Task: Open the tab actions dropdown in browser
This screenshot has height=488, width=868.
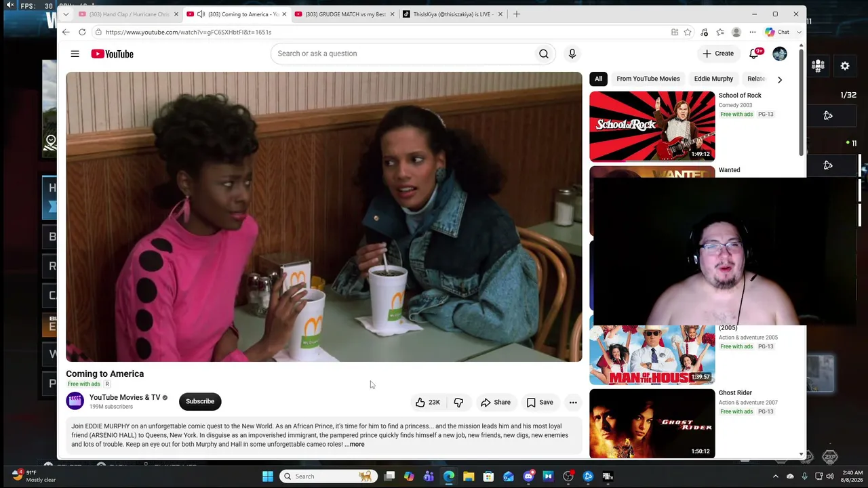Action: coord(66,14)
